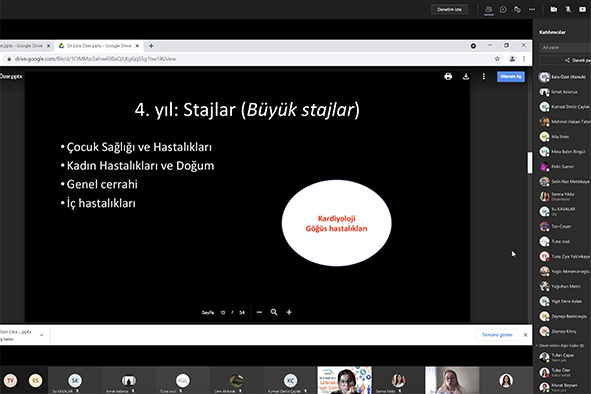The width and height of the screenshot is (591, 394).
Task: Select Mehmet Hakan Tatar in participants list
Action: coord(564,122)
